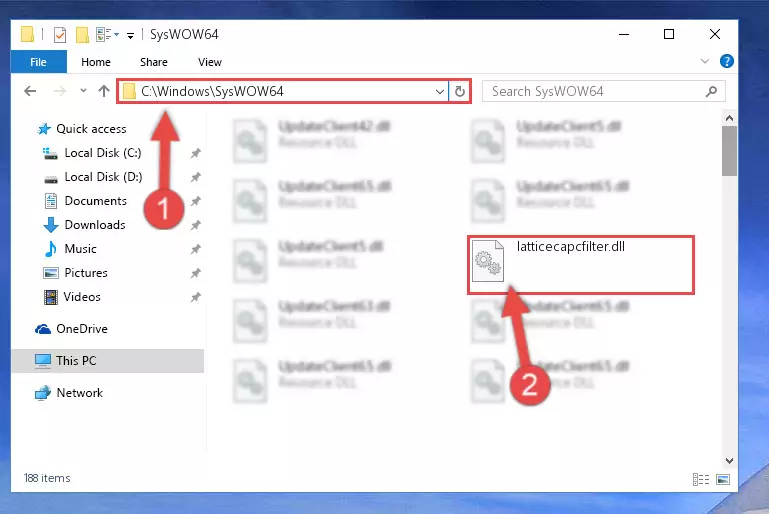Viewport: 769px width, 514px height.
Task: Click the New Folder icon in quick access toolbar
Action: [82, 35]
